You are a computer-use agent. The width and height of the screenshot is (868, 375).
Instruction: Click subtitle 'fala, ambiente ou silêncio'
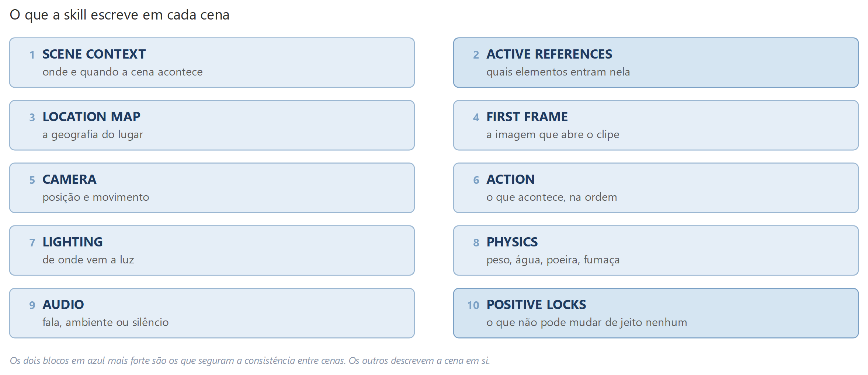[x=105, y=322]
